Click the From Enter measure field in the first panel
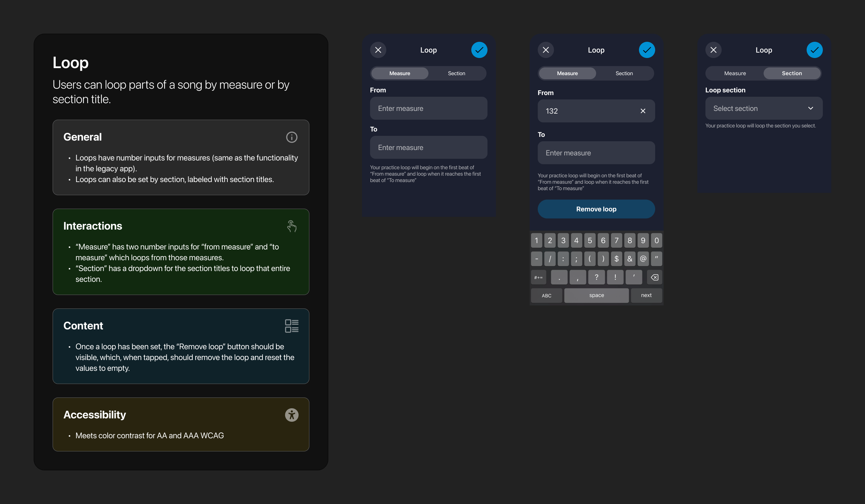The image size is (865, 504). (428, 109)
